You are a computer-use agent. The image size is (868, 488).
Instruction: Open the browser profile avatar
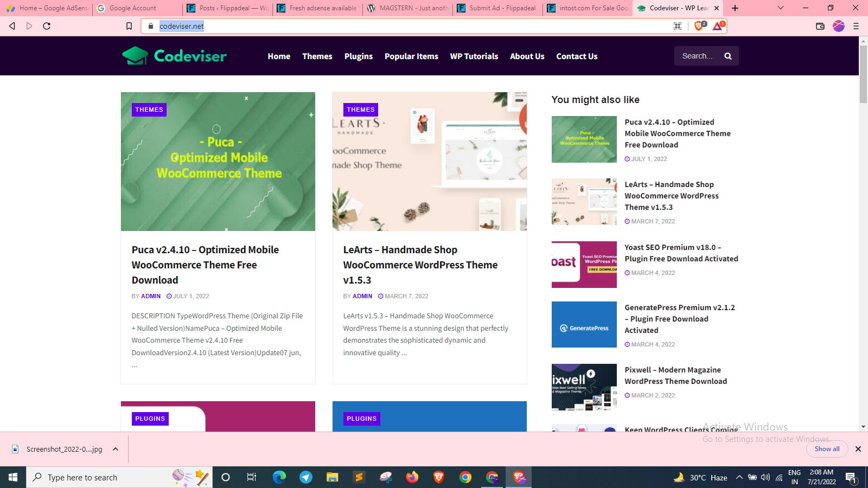pos(839,26)
